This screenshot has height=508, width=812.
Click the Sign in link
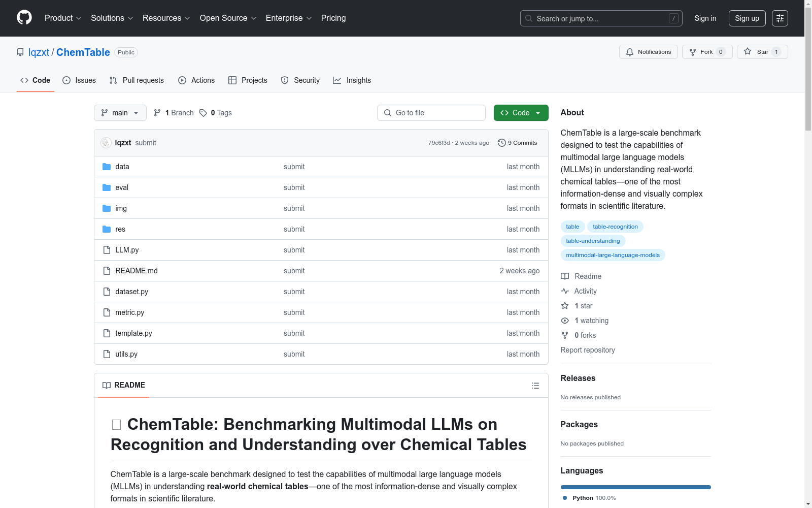click(705, 18)
